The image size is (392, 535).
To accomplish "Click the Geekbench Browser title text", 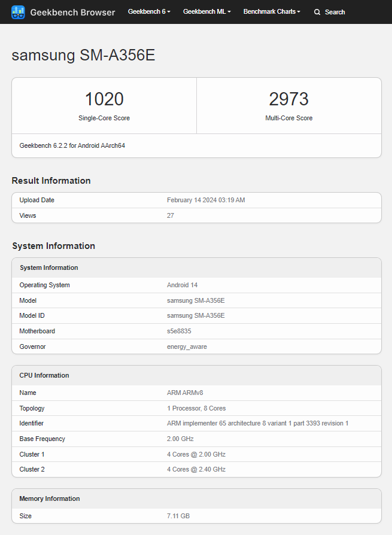I will click(x=73, y=12).
